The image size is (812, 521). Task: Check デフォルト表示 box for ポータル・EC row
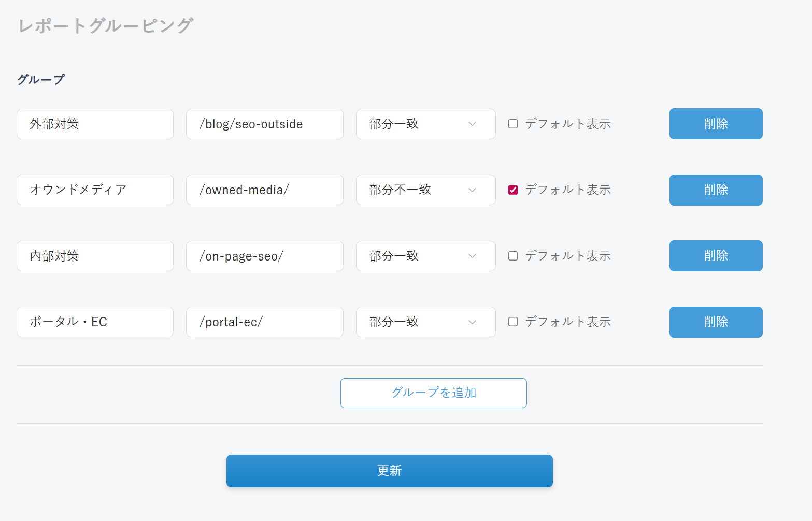[513, 322]
